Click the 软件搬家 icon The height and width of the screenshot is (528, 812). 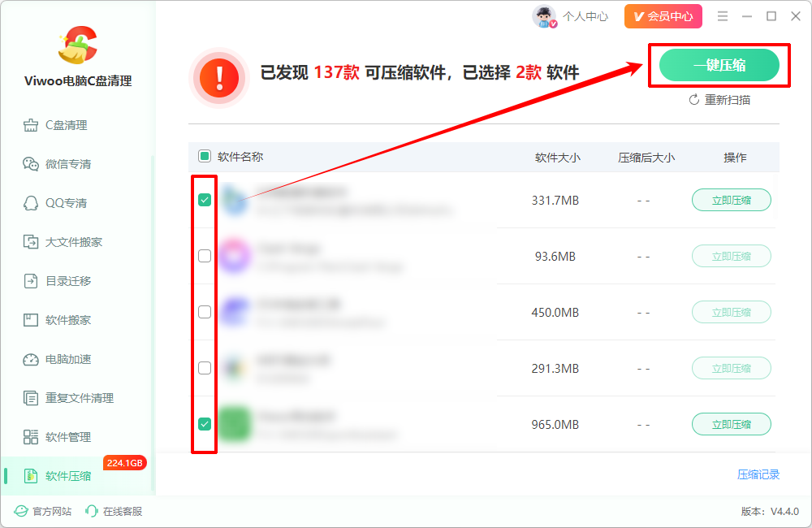click(x=31, y=320)
